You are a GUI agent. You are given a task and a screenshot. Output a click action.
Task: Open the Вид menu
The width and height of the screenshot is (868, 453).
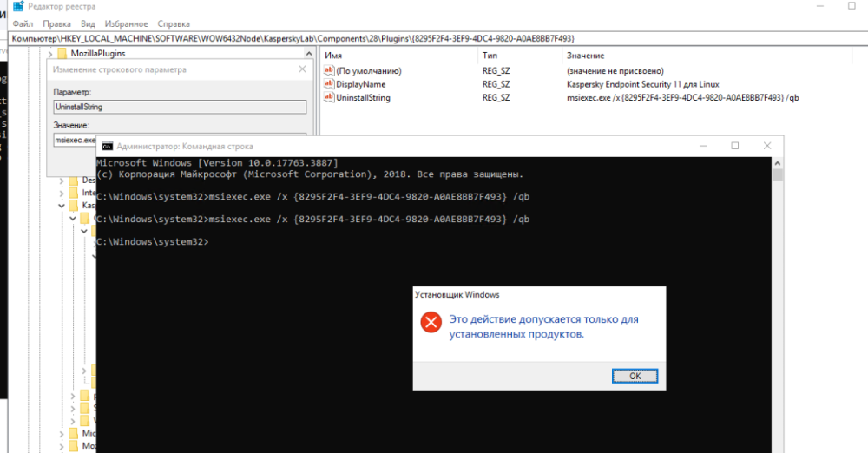[88, 23]
